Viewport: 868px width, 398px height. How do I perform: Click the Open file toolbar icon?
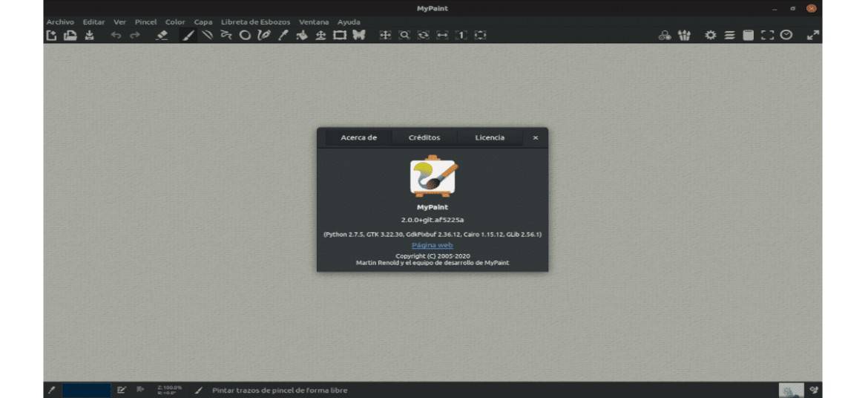(x=70, y=36)
